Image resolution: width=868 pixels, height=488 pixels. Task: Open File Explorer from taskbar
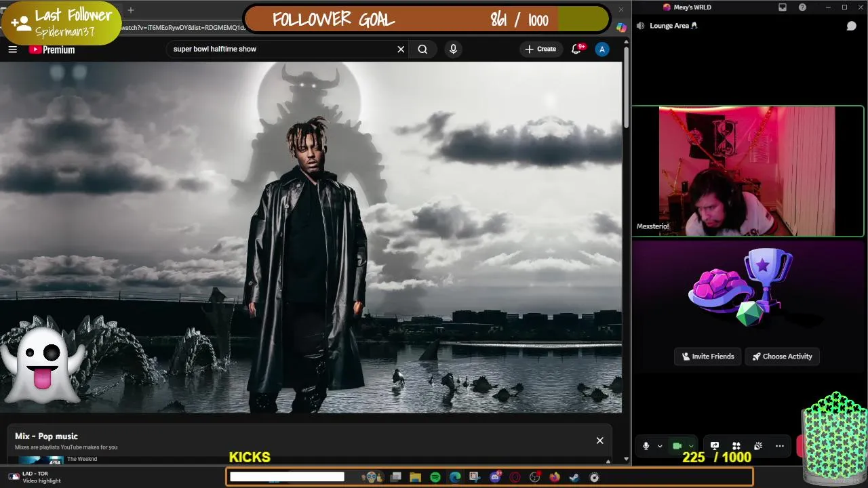point(416,477)
